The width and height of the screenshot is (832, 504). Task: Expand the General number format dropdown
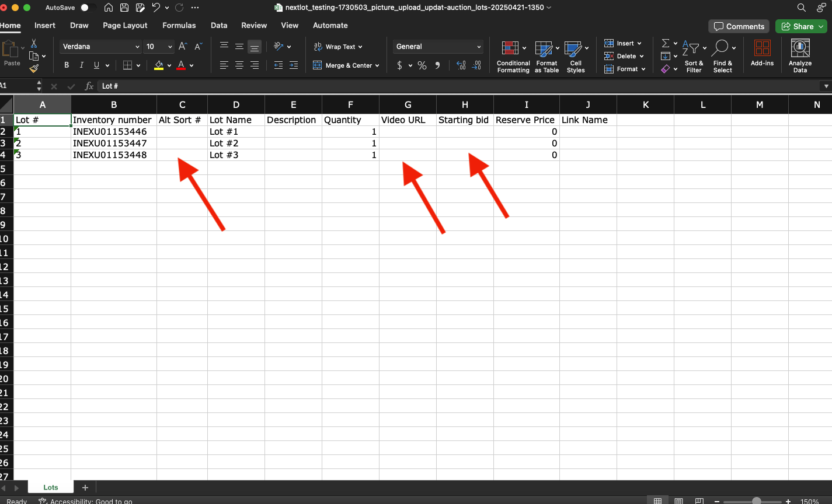click(479, 47)
